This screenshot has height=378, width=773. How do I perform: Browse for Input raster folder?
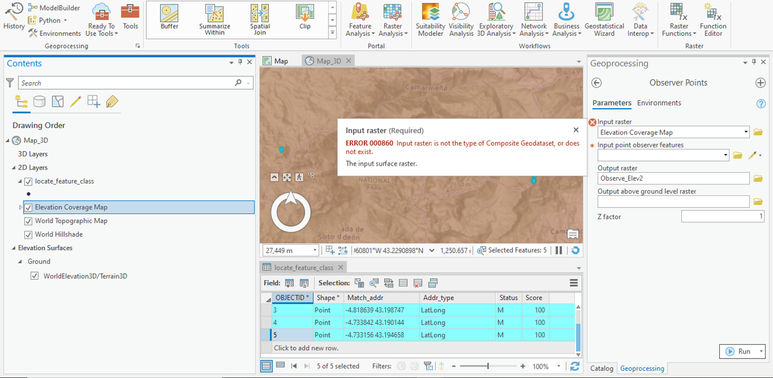pyautogui.click(x=758, y=132)
